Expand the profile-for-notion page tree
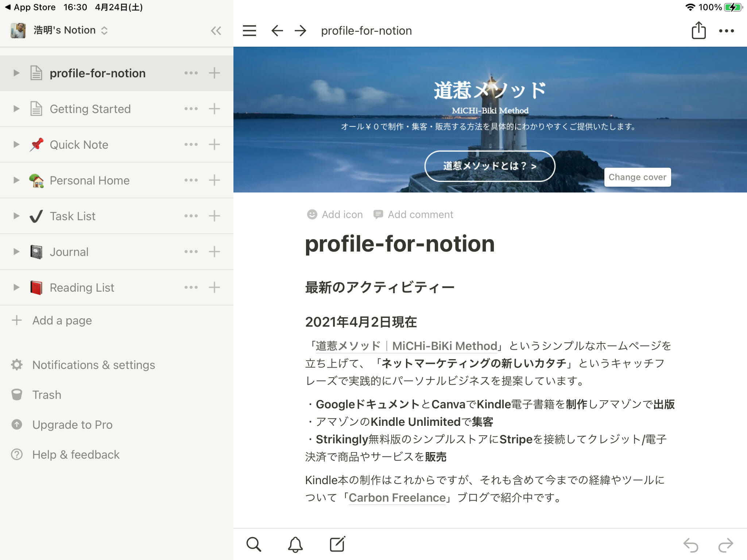 coord(16,73)
